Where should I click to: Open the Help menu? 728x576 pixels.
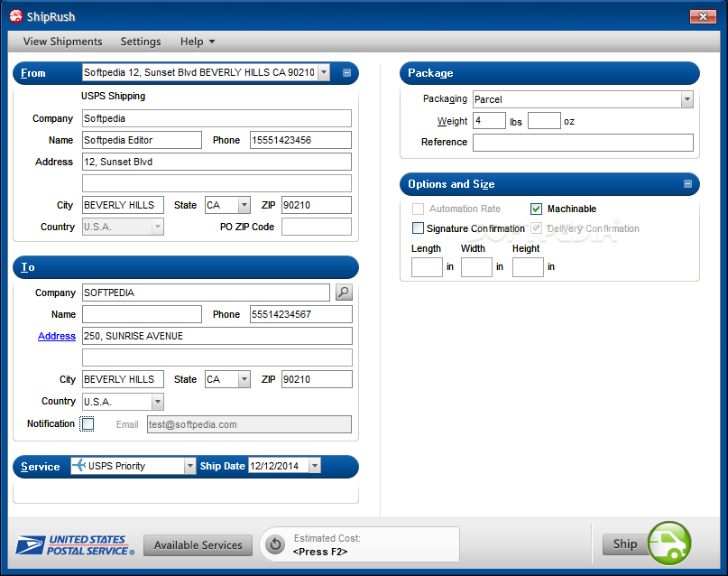[198, 42]
